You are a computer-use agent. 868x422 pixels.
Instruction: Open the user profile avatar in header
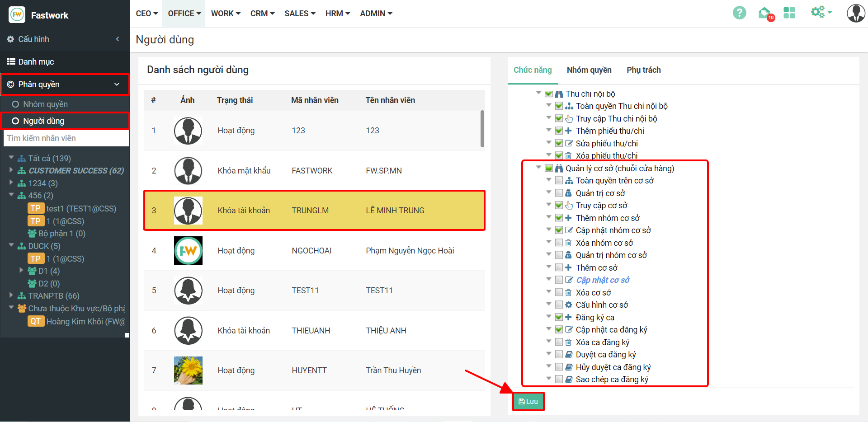coord(855,13)
